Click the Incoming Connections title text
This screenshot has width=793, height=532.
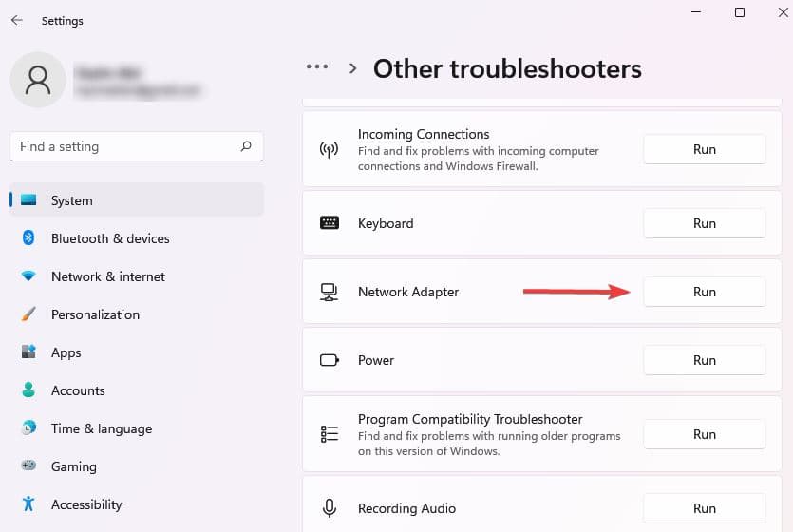[x=424, y=134]
